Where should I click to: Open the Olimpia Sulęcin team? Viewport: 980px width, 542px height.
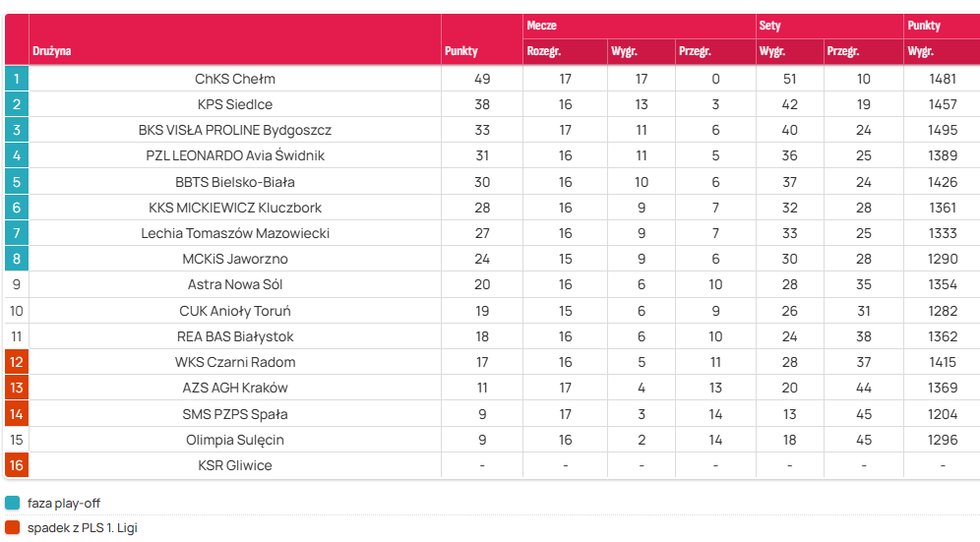pos(235,440)
